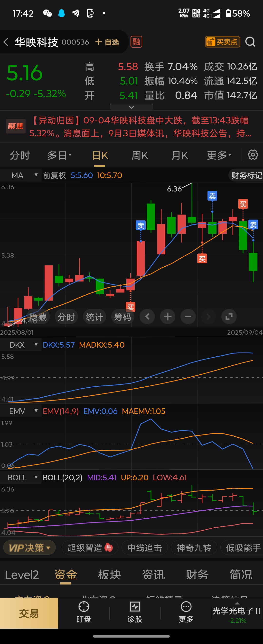263x644 pixels.
Task: Tap the 卖 marker near 6.36 high
Action: click(x=212, y=196)
